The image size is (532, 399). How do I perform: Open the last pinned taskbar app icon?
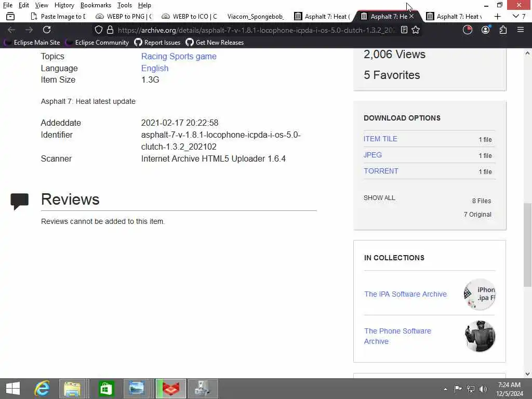(x=203, y=389)
